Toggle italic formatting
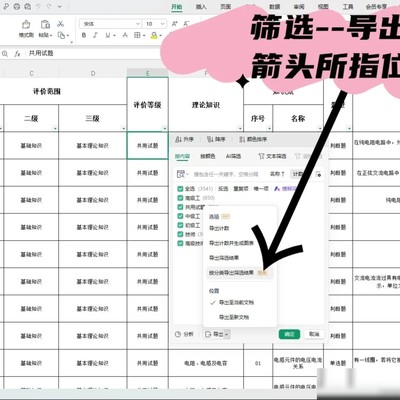400x400 pixels. click(95, 35)
